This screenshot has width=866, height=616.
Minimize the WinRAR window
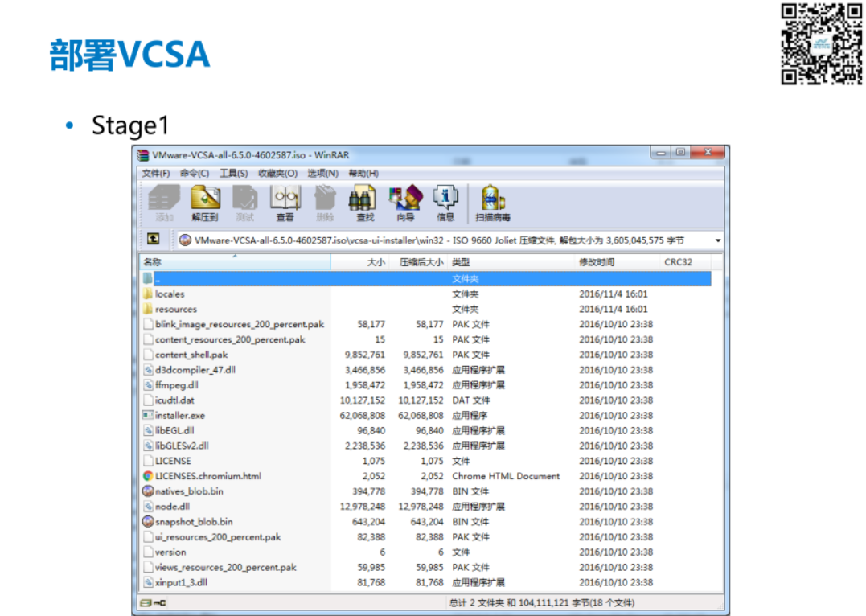(660, 152)
